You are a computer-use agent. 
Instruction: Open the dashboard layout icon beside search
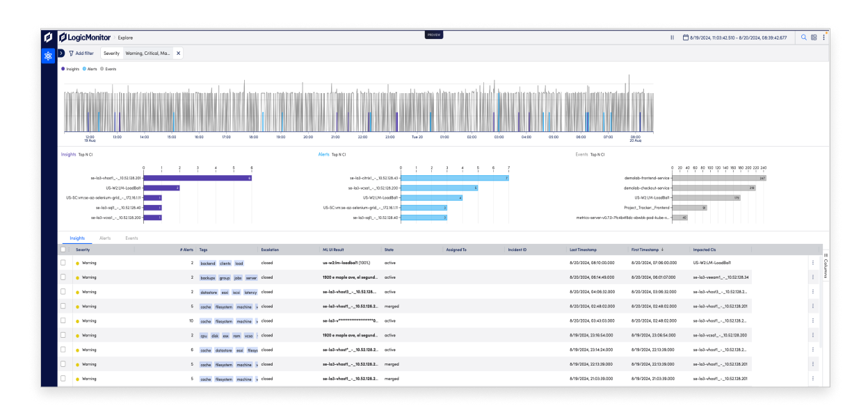(x=815, y=37)
